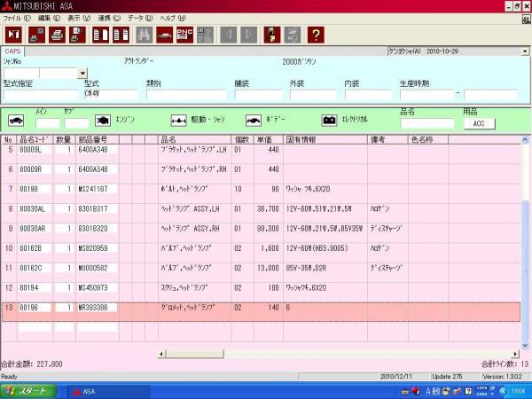This screenshot has width=532, height=399.
Task: Open the ヘルプ (Help) menu
Action: pos(174,18)
